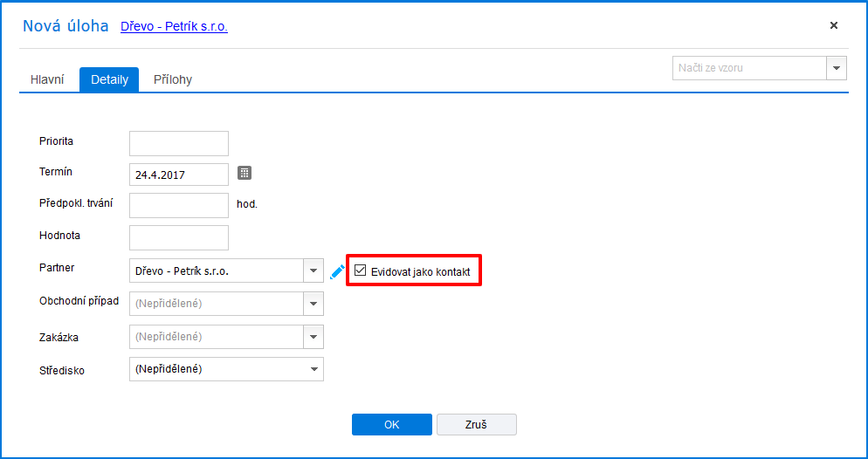Click the Načti ze vzoru text box

[x=750, y=68]
